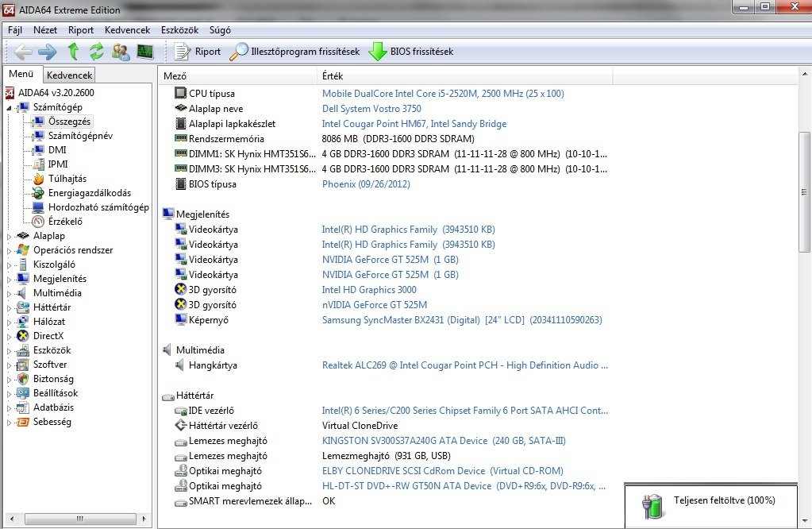The image size is (812, 529).
Task: Click the users toolbar icon
Action: pos(121,52)
